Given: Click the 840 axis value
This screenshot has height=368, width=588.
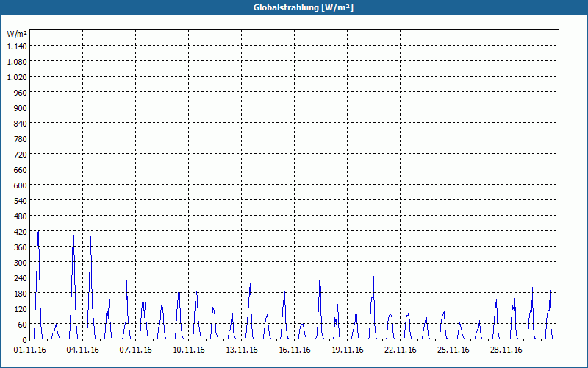Looking at the screenshot, I should (21, 124).
